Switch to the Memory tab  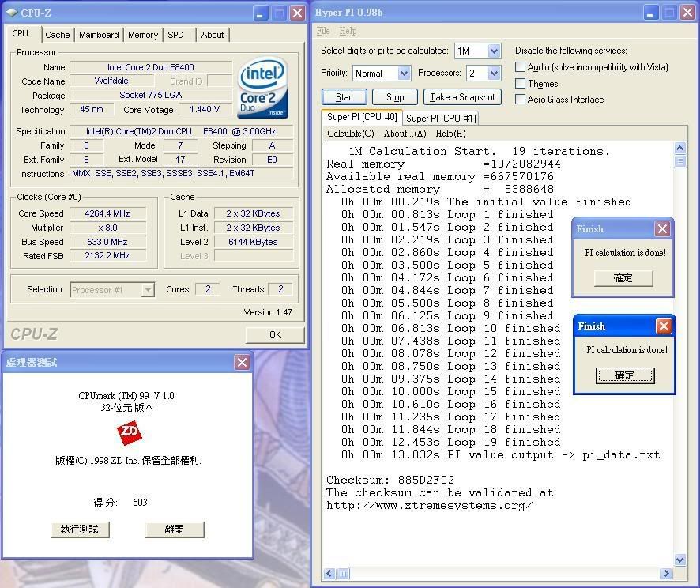point(143,35)
